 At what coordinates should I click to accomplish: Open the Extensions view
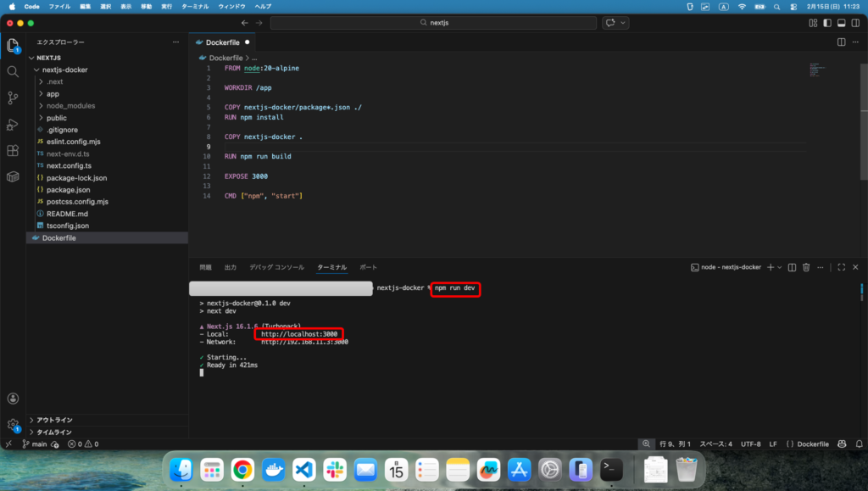tap(13, 151)
